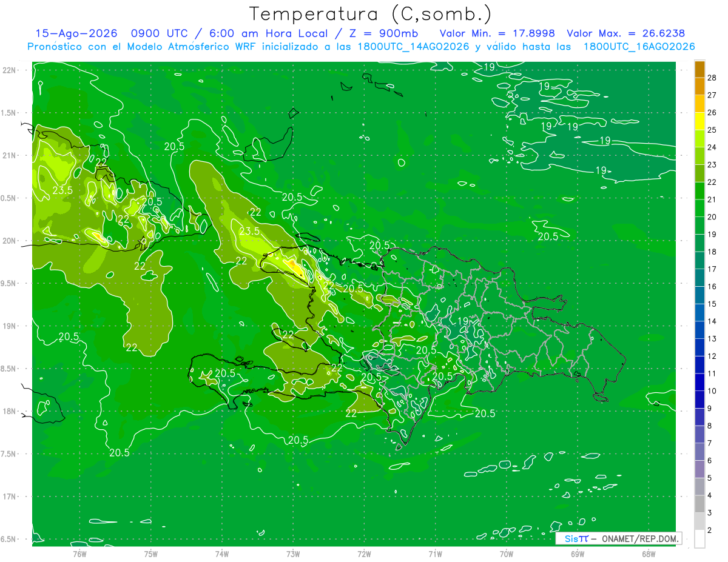
Task: Pick the dark blue swatch between 10 and 11
Action: point(699,383)
